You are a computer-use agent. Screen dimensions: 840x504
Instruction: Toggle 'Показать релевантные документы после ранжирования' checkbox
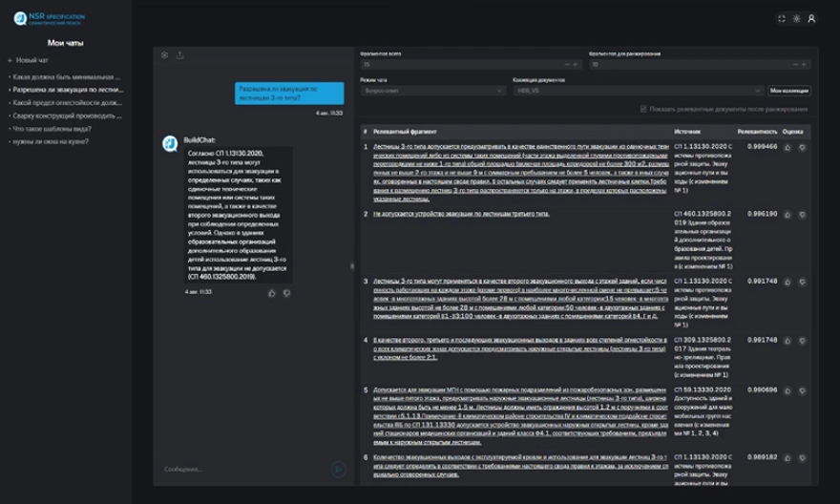pos(643,109)
